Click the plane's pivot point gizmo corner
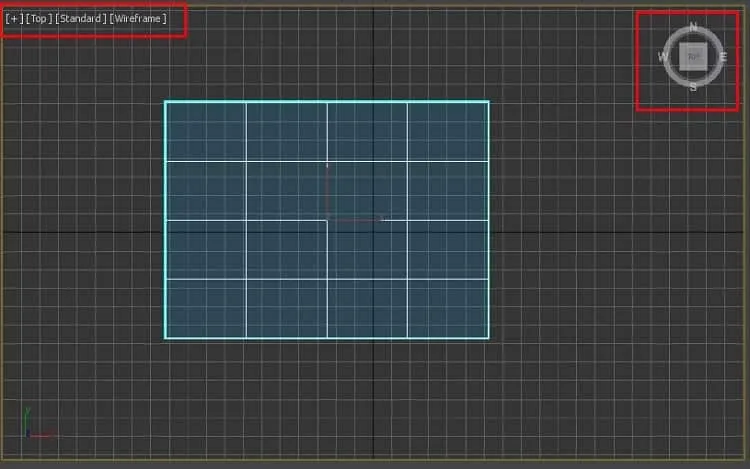This screenshot has height=469, width=750. (x=327, y=219)
